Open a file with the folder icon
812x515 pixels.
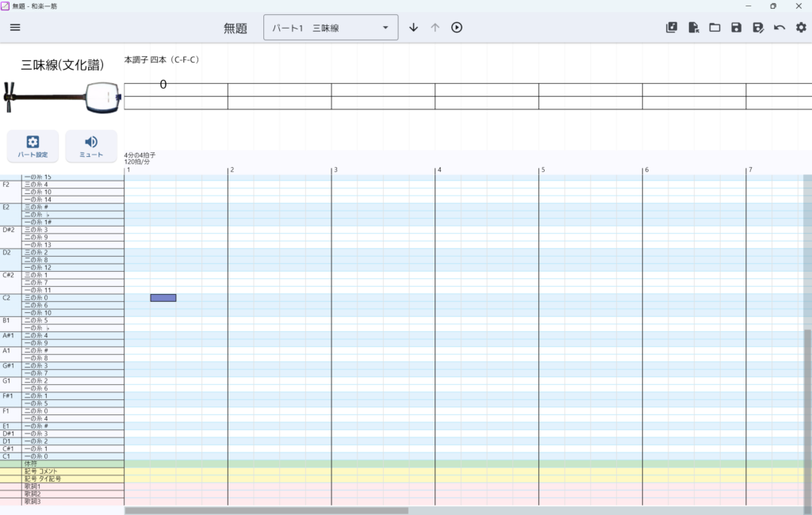point(714,28)
